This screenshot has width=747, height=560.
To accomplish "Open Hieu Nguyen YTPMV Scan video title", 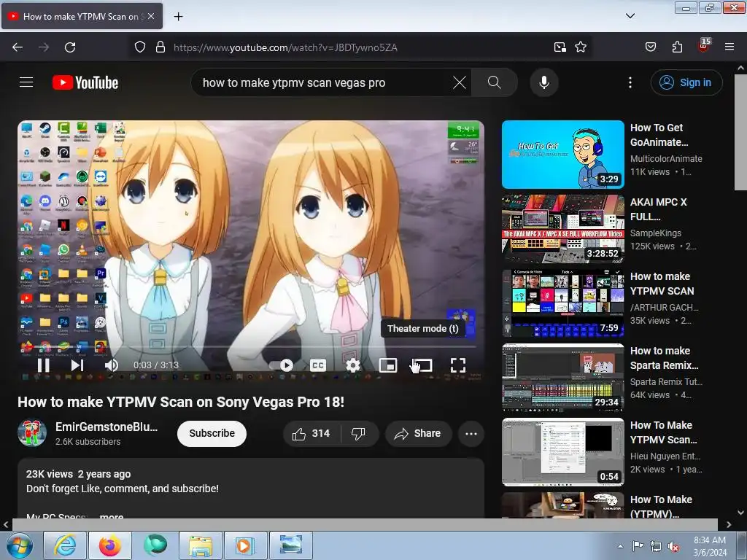I will click(x=663, y=432).
